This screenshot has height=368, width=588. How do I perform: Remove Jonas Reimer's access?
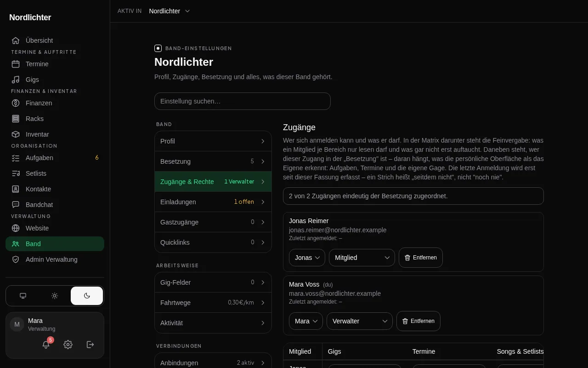[421, 258]
